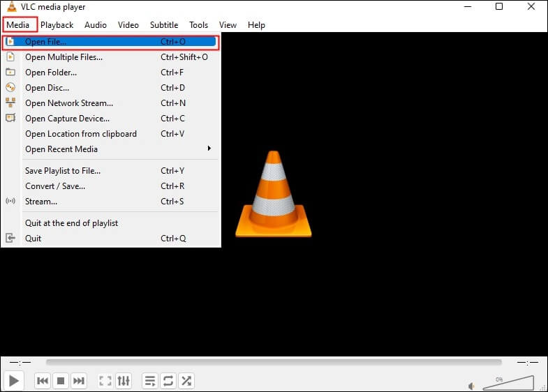Screen dimensions: 548x392
Task: Click the Open Disc... disc icon
Action: 10,88
